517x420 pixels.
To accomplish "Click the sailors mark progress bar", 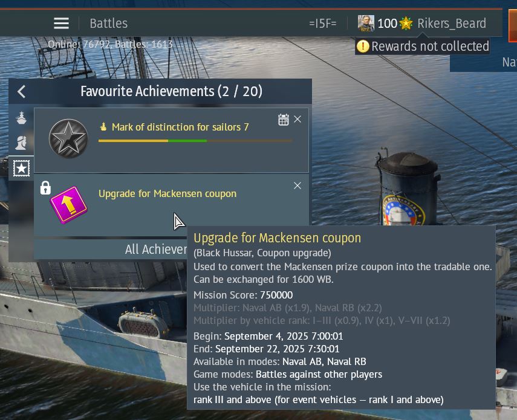I will [195, 141].
